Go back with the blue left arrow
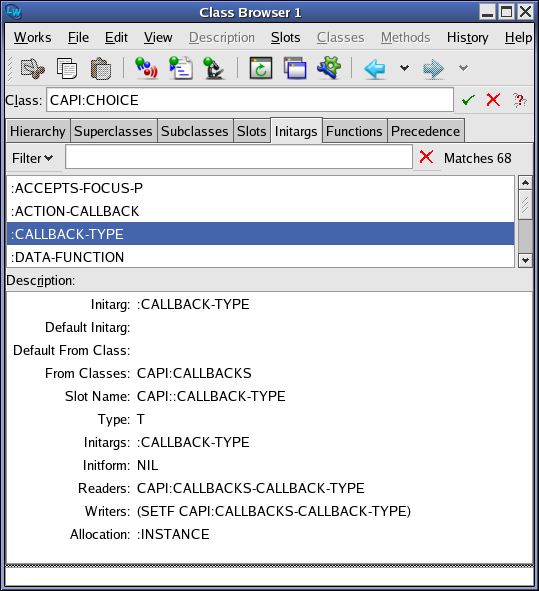This screenshot has height=591, width=539. pyautogui.click(x=375, y=69)
